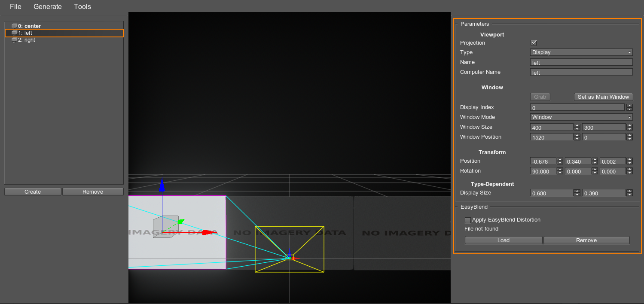The width and height of the screenshot is (644, 304).
Task: Click the Display Index field
Action: coord(577,107)
